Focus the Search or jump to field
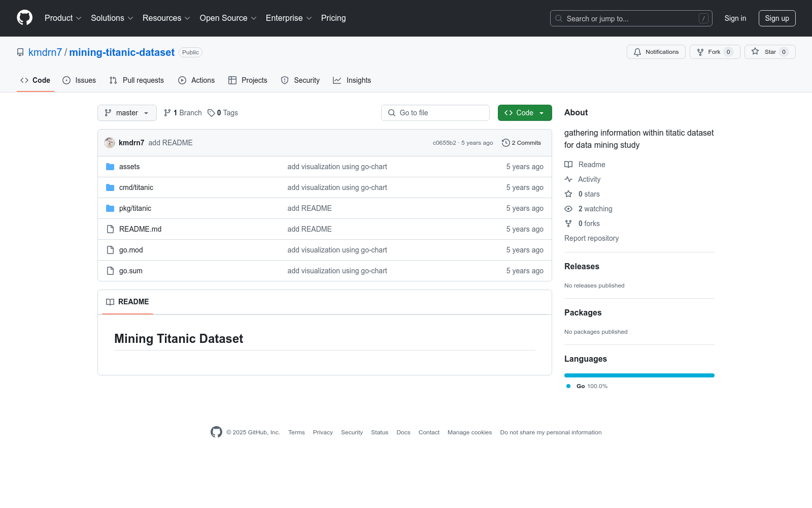The image size is (812, 508). coord(631,18)
